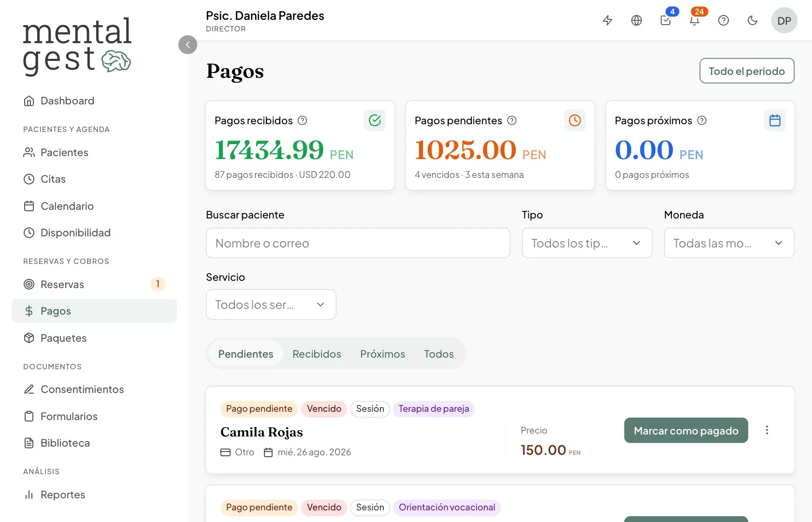Click the Pago pendiente tag on Camila Rojas card
Viewport: 812px width, 522px height.
tap(259, 409)
